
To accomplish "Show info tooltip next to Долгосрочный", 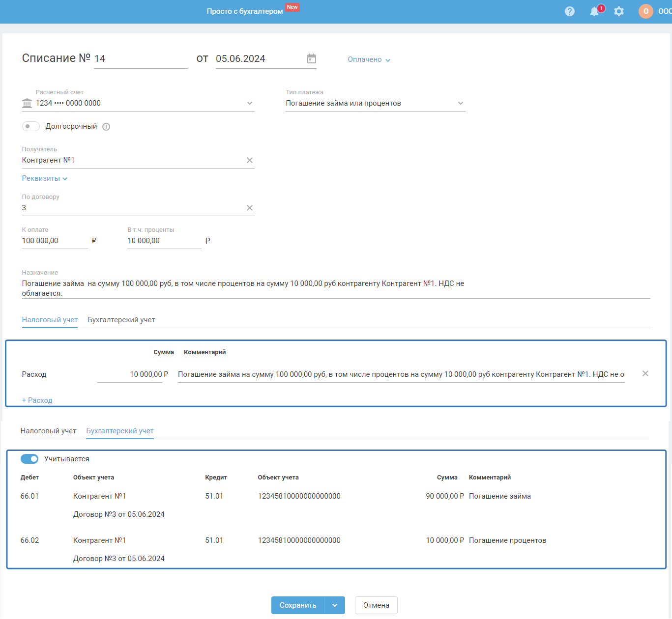I will [x=106, y=127].
